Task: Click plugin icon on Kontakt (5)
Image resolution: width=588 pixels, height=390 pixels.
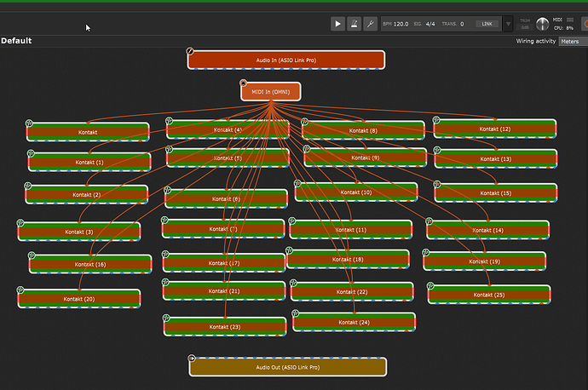Action: coord(169,149)
